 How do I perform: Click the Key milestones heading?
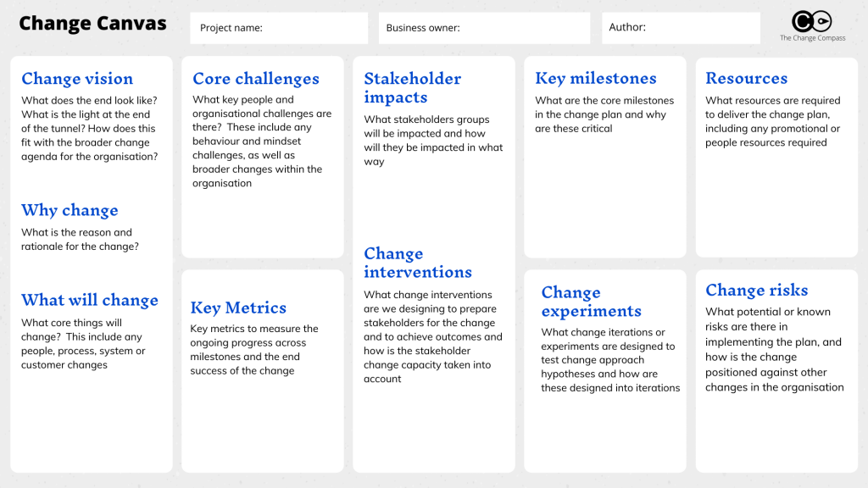[x=596, y=79]
